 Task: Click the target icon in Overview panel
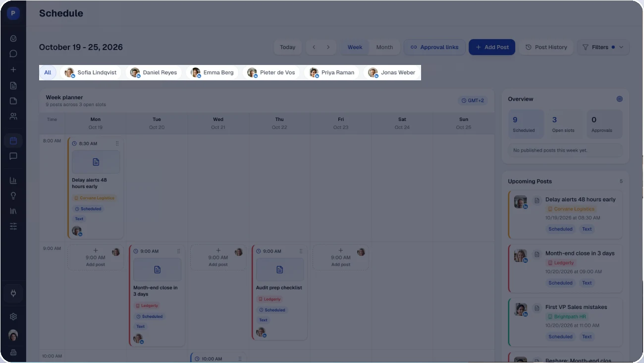tap(619, 99)
